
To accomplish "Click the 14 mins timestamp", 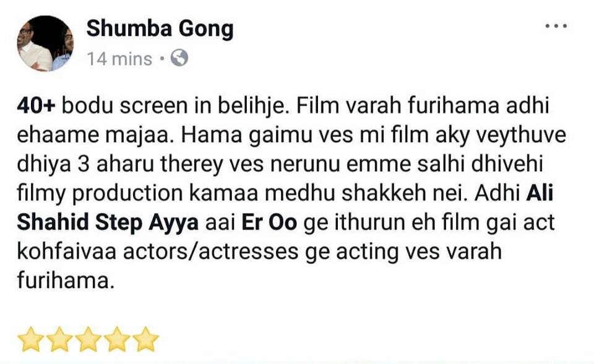I will [x=119, y=59].
